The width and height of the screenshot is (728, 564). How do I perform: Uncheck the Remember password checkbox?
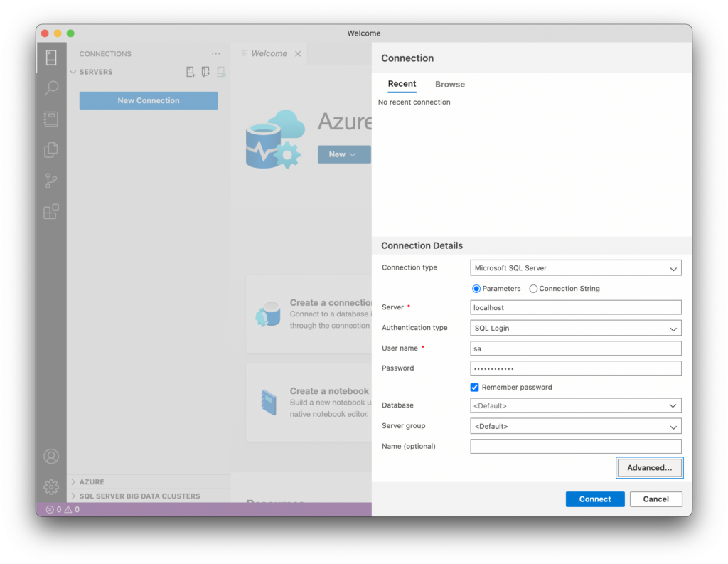click(475, 388)
